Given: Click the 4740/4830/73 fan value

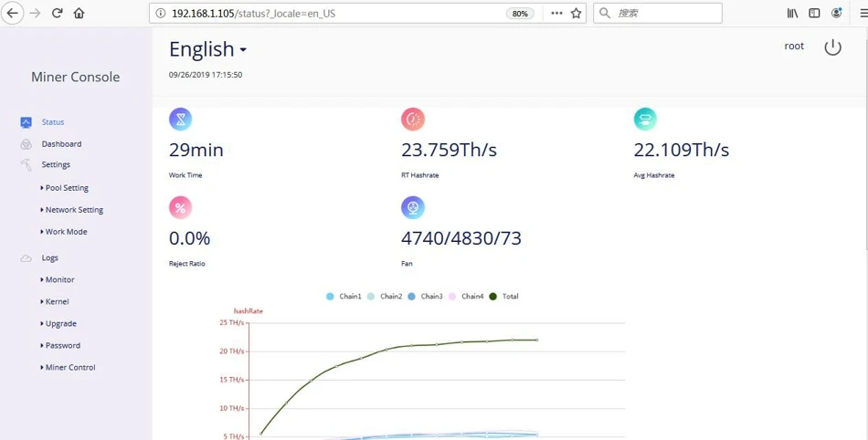Looking at the screenshot, I should (461, 238).
